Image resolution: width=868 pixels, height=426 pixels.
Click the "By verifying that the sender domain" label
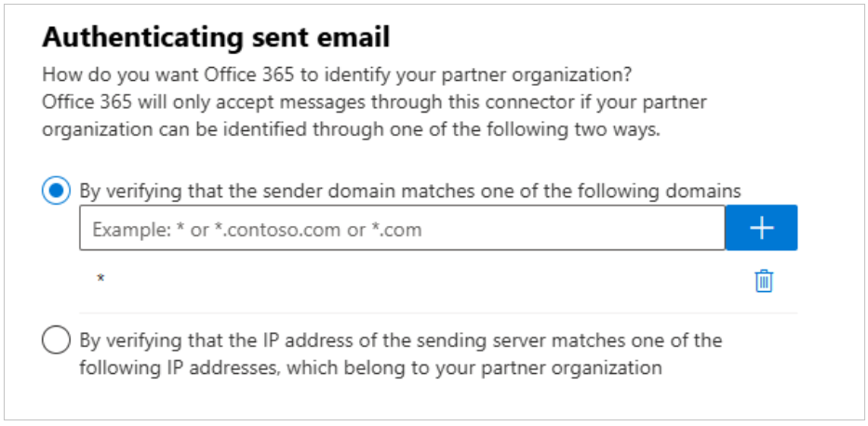tap(410, 192)
